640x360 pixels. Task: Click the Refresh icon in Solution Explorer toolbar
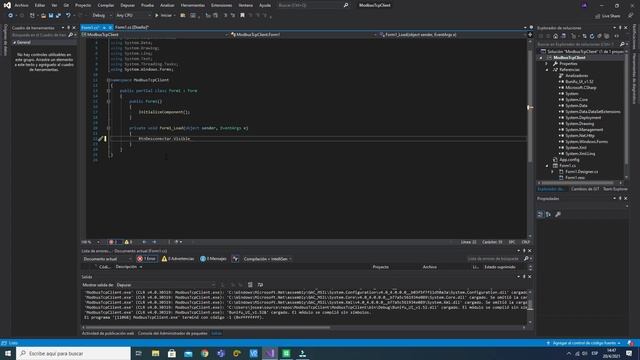click(x=592, y=36)
